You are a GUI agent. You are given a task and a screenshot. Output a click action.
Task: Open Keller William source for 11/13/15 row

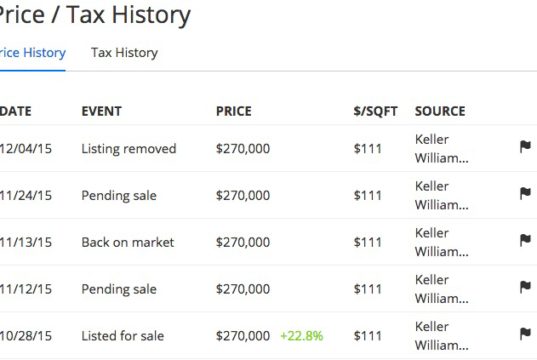[441, 242]
